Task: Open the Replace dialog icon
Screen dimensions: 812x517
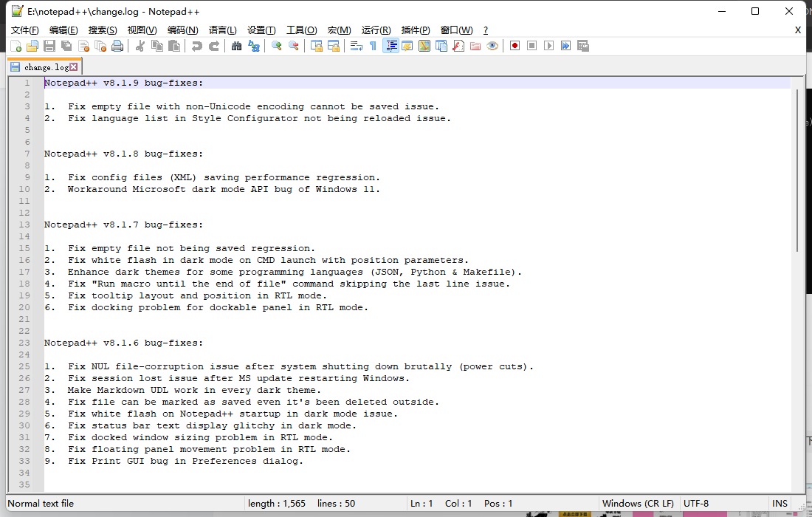Action: pos(253,46)
